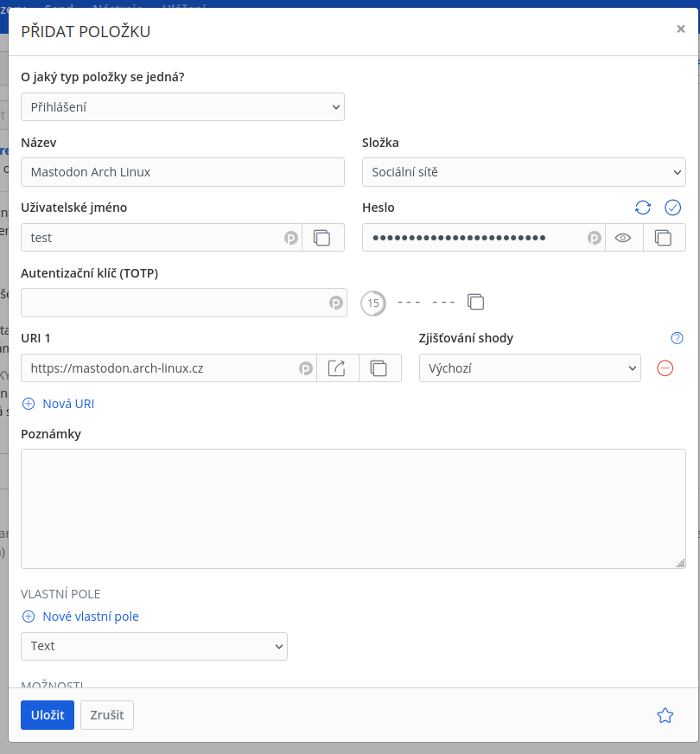The image size is (700, 754).
Task: Click the Uložit save button
Action: pos(48,715)
